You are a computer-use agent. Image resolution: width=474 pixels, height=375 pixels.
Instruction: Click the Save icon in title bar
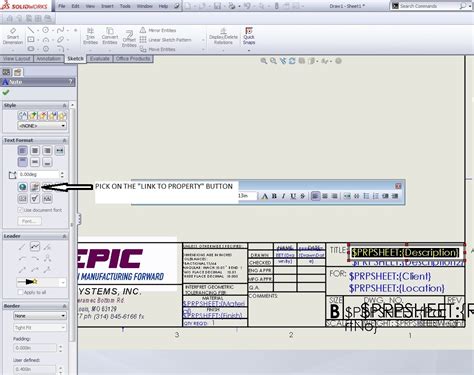point(217,6)
